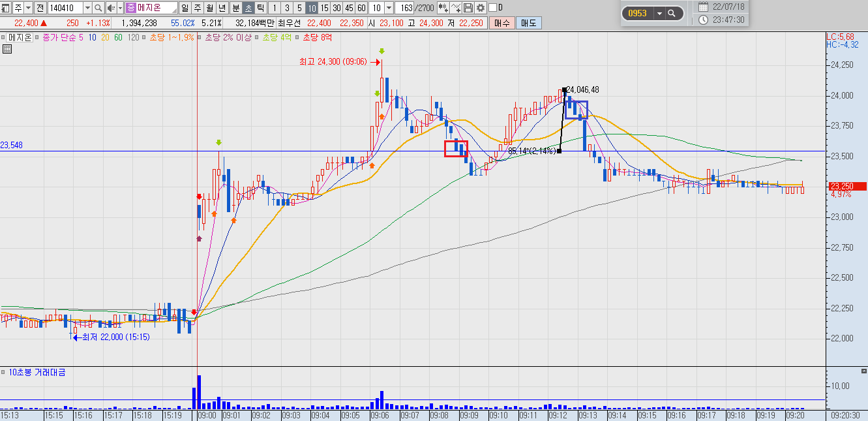868x421 pixels.
Task: Click the 매도 sell button
Action: 528,23
